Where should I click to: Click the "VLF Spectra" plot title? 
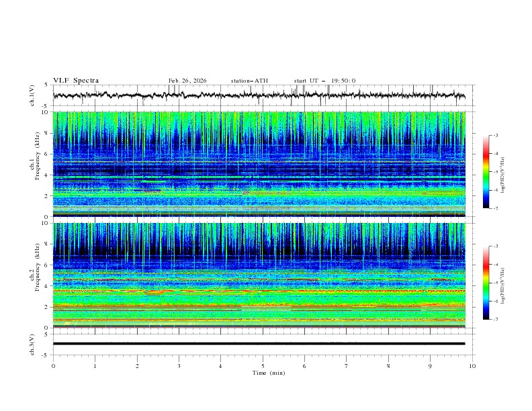click(76, 81)
